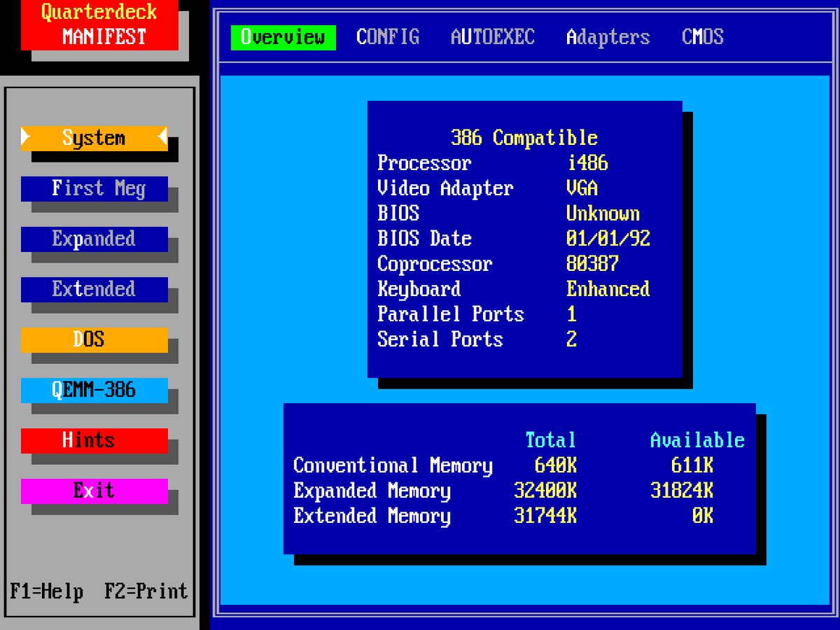Image resolution: width=840 pixels, height=630 pixels.
Task: Click the 'Coprocessor' label
Action: [435, 264]
